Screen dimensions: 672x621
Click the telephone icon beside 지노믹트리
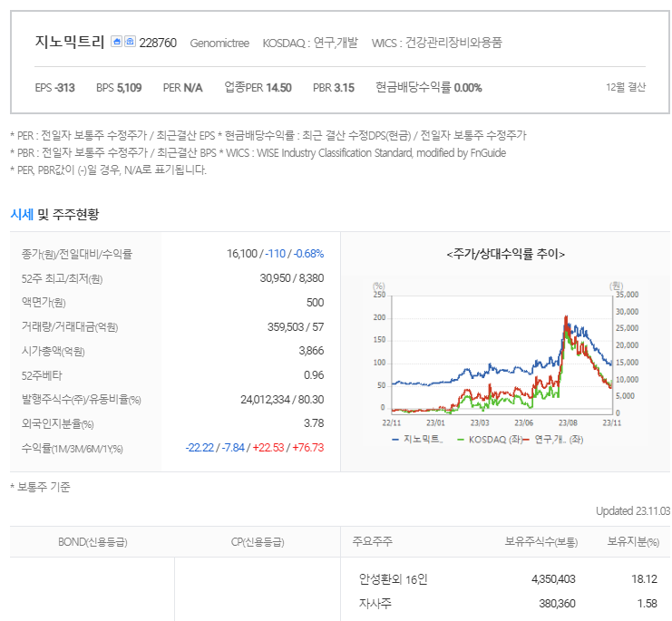click(x=130, y=42)
